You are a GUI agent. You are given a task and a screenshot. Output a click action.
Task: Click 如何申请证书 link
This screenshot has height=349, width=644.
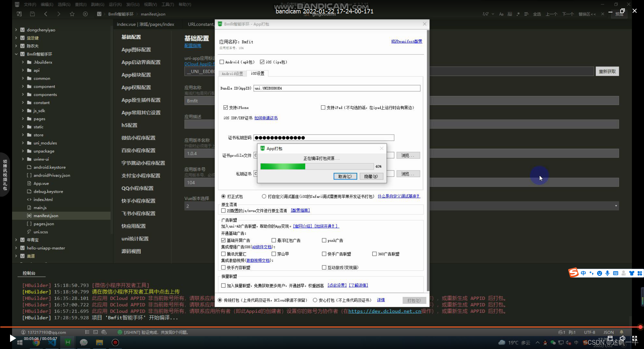(266, 118)
